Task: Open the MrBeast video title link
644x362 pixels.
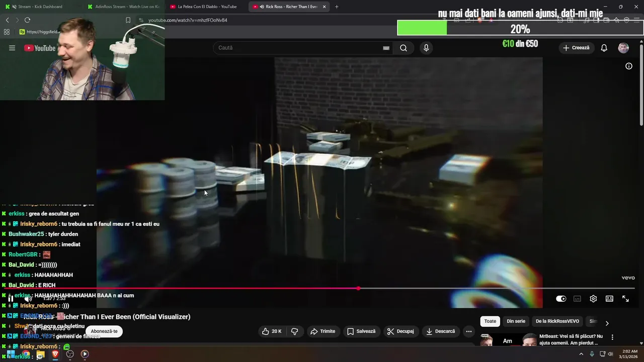Action: tap(571, 339)
